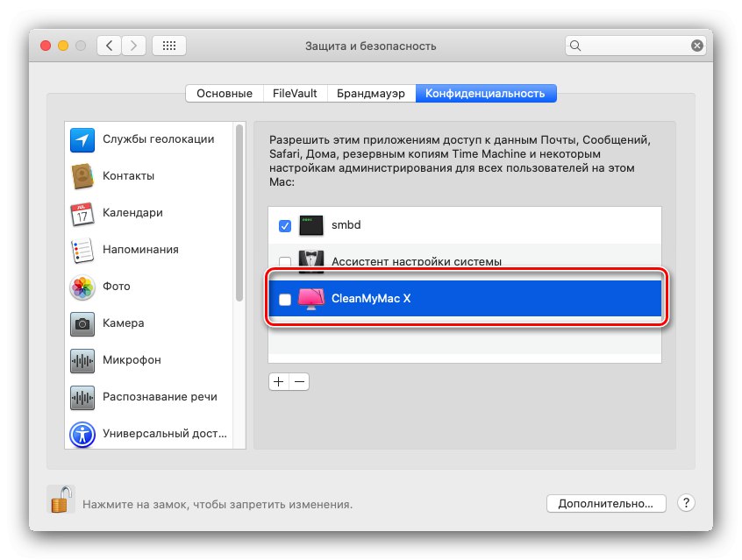The image size is (742, 560).
Task: Uncheck access for smbd
Action: coord(284,225)
